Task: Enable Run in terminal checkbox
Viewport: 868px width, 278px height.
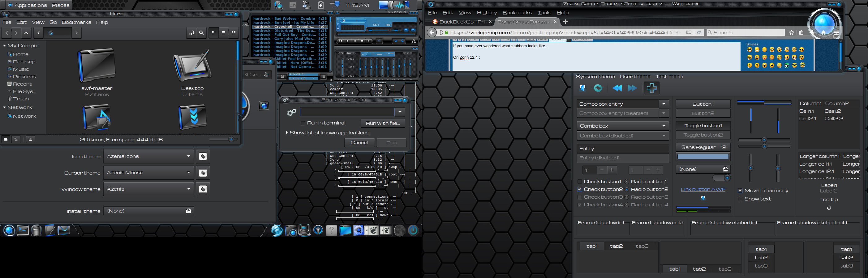Action: pos(303,123)
